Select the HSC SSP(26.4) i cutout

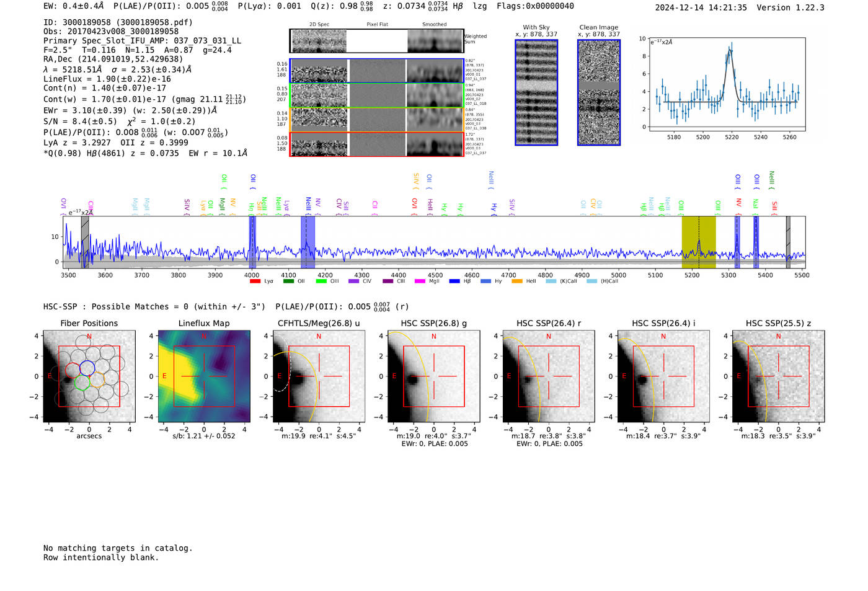(x=663, y=376)
